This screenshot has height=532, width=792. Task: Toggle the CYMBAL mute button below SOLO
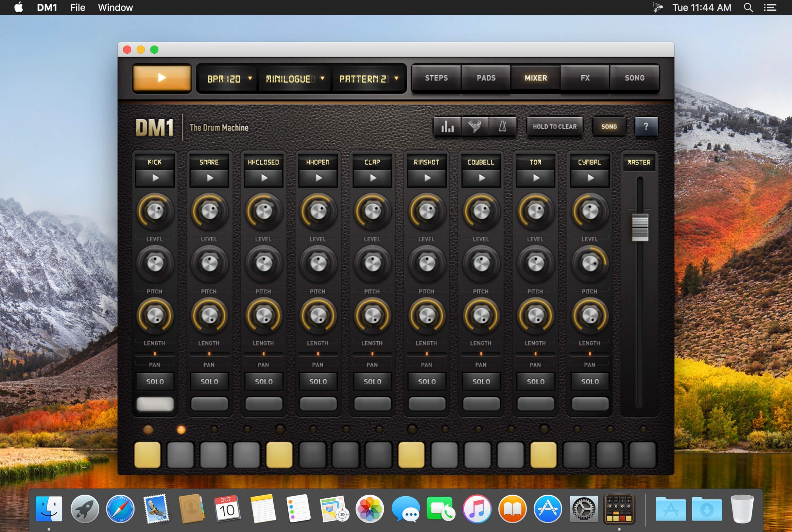pyautogui.click(x=590, y=404)
